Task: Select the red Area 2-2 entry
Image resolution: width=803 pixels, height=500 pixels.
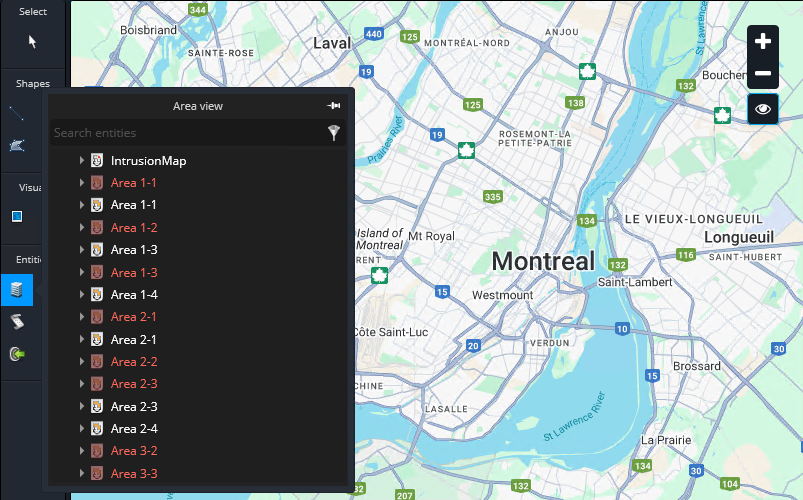Action: 134,362
